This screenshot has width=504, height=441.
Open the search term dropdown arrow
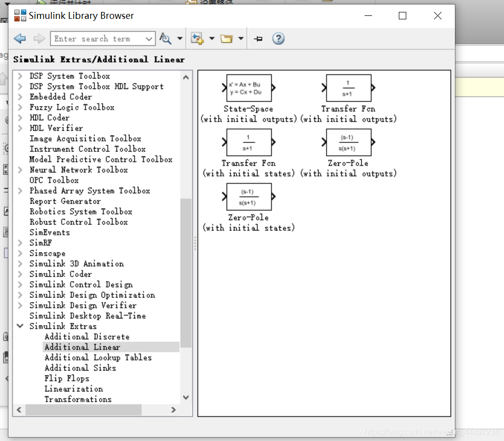148,39
